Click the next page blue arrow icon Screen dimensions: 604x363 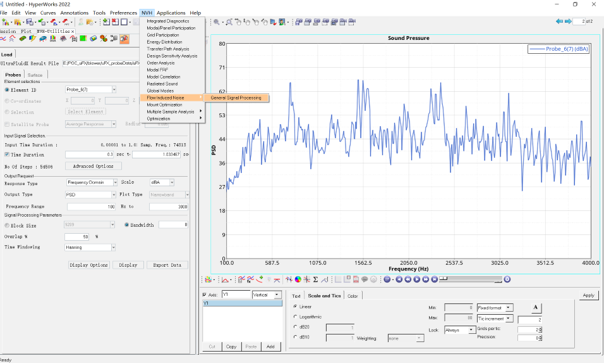coord(568,22)
